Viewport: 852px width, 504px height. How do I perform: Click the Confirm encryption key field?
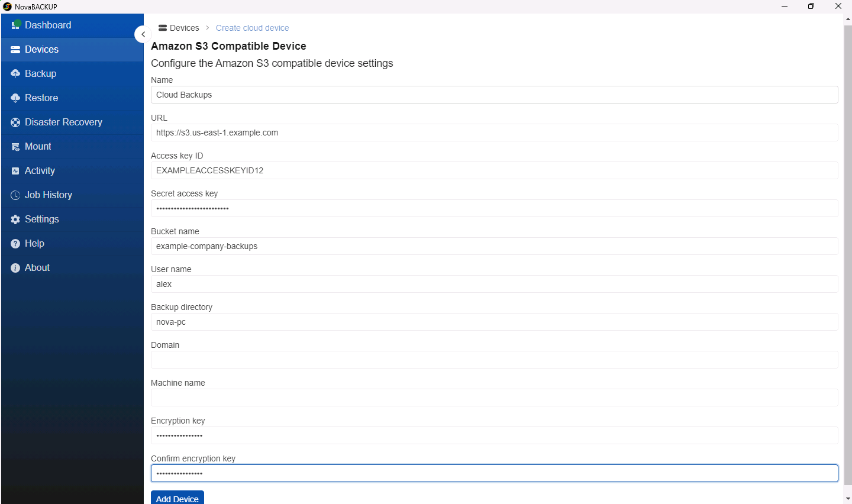coord(495,473)
